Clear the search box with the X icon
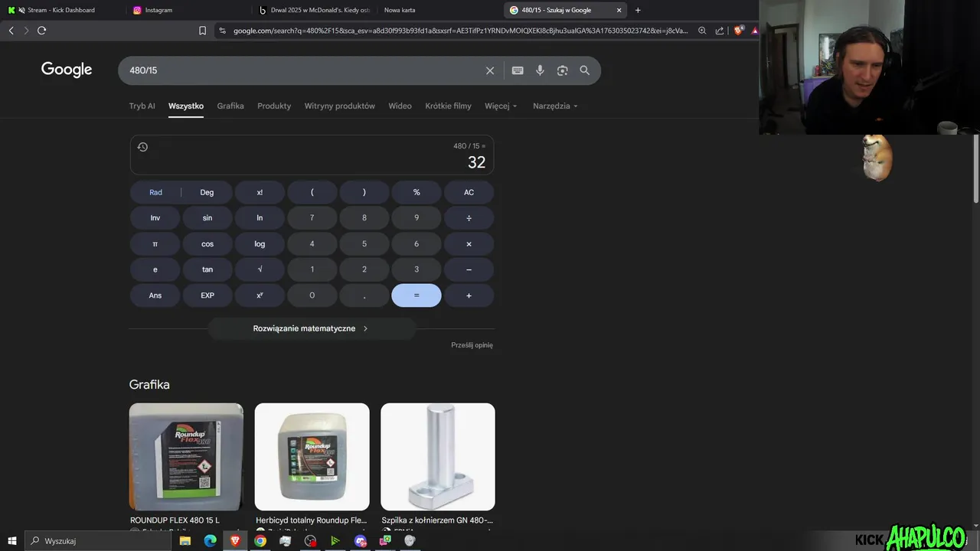The height and width of the screenshot is (551, 980). tap(490, 70)
